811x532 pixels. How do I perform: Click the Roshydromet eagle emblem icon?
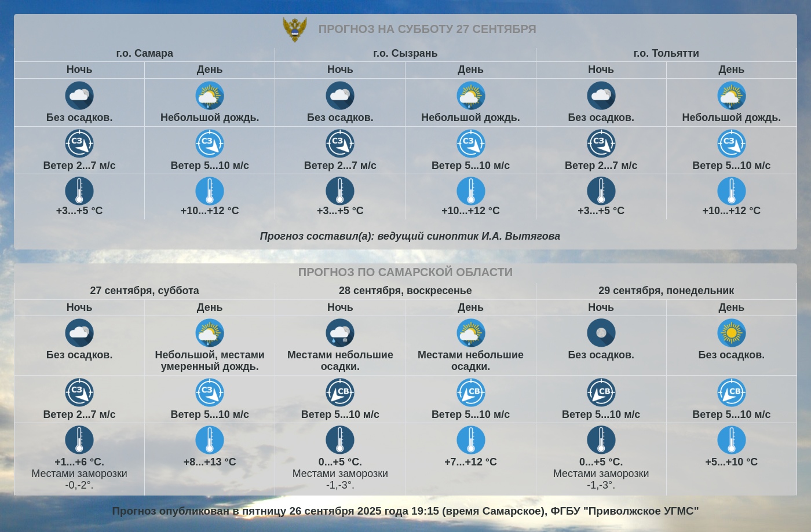tap(295, 29)
